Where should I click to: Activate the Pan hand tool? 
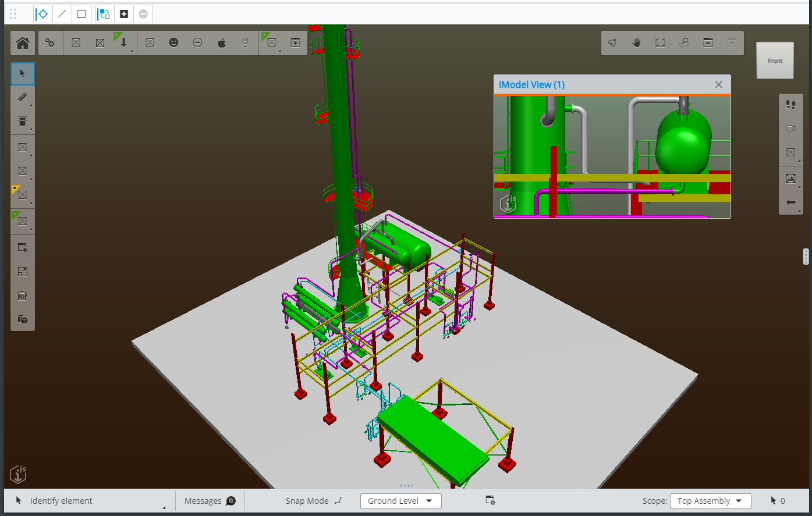coord(637,43)
